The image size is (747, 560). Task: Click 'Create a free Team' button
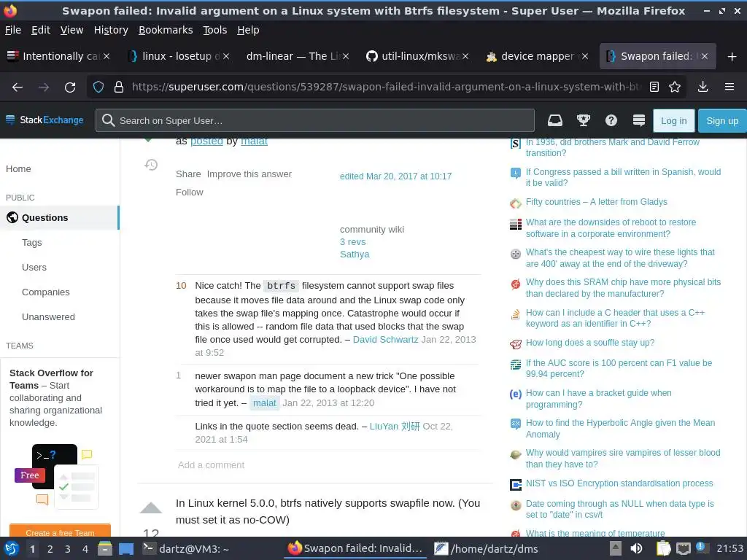60,532
